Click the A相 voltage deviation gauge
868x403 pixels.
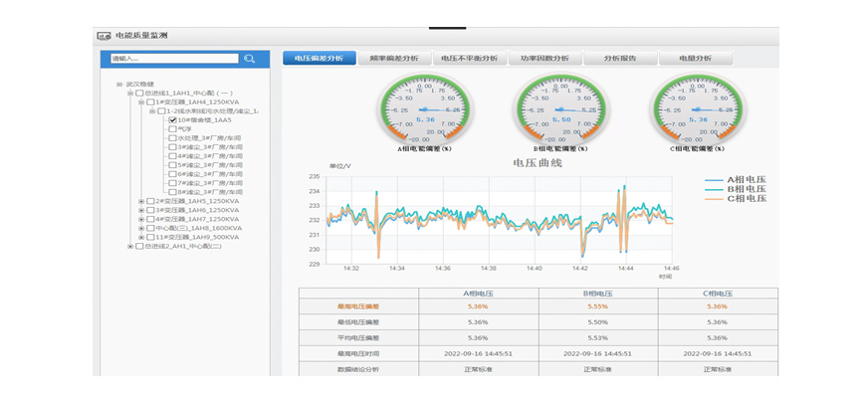pos(424,111)
